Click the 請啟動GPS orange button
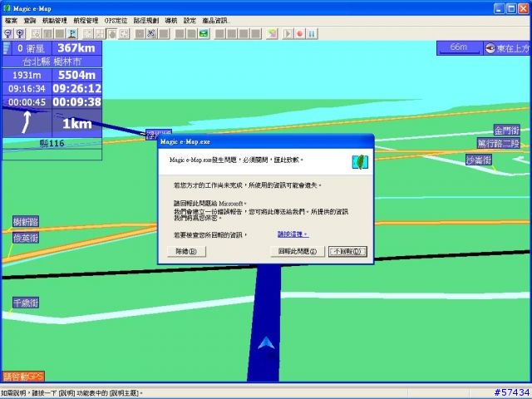This screenshot has width=532, height=399. click(x=23, y=377)
